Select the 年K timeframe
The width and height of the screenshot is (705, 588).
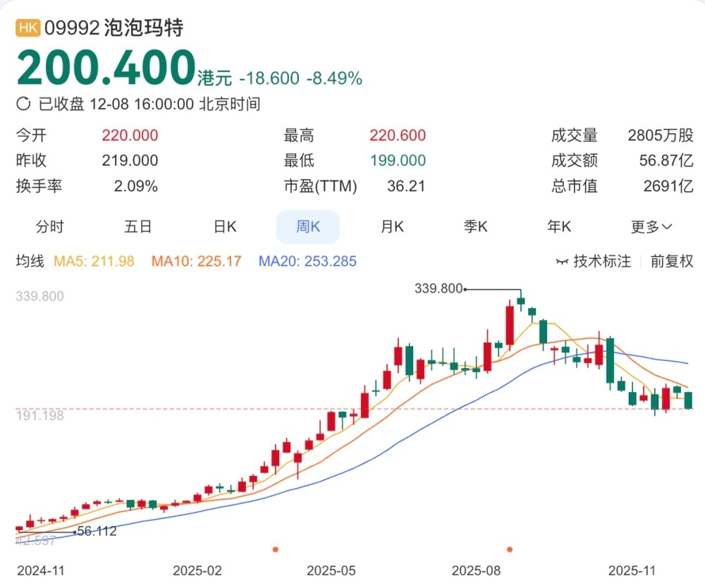(x=558, y=227)
